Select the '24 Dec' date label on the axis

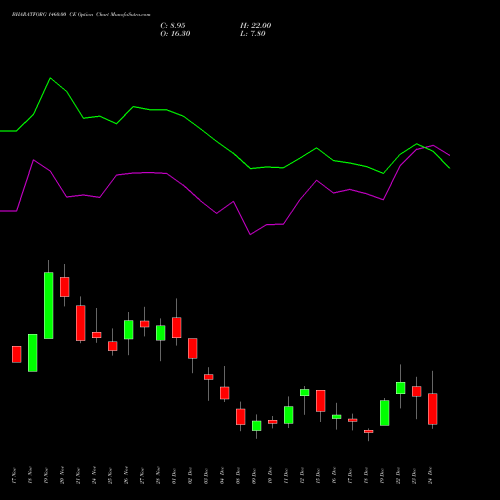tap(430, 476)
